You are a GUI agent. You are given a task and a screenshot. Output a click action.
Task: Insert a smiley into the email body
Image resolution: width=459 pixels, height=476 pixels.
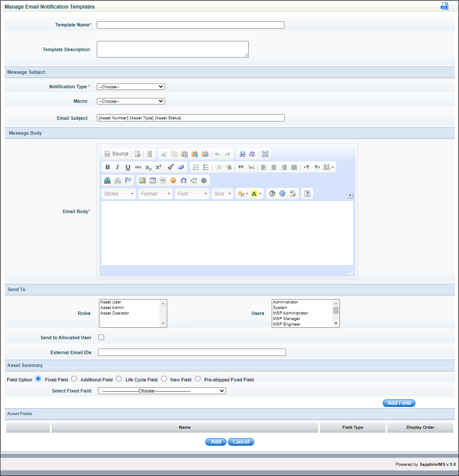(173, 180)
